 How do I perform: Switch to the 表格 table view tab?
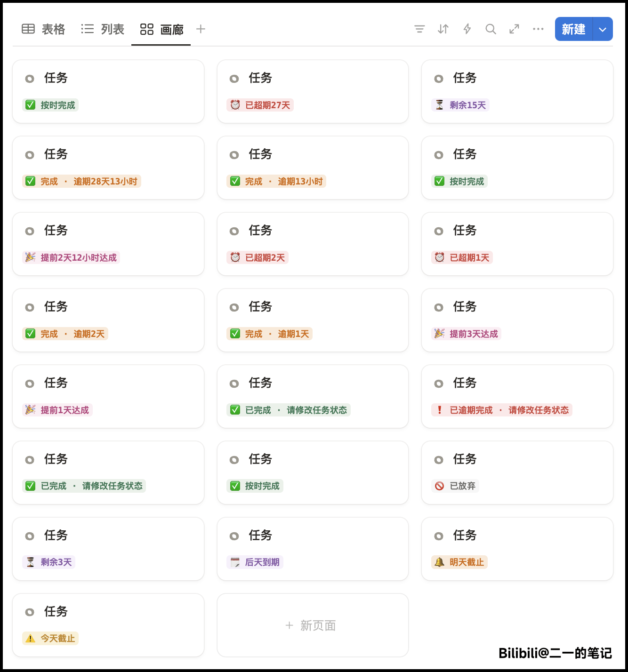pyautogui.click(x=43, y=29)
